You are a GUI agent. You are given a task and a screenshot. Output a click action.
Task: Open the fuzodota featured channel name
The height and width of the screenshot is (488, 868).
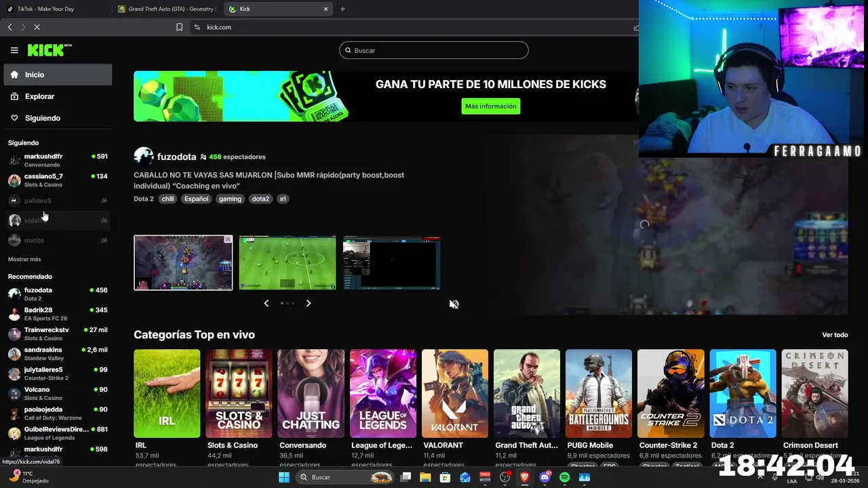point(176,157)
